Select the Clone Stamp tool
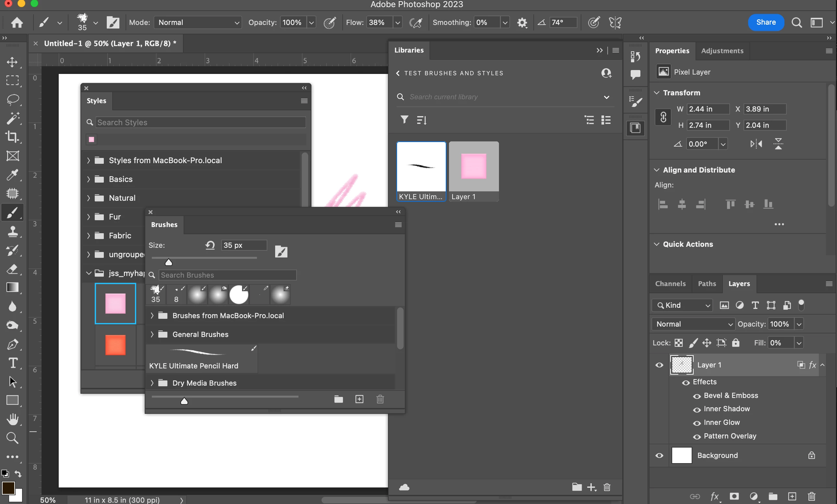Viewport: 837px width, 504px height. pos(13,232)
